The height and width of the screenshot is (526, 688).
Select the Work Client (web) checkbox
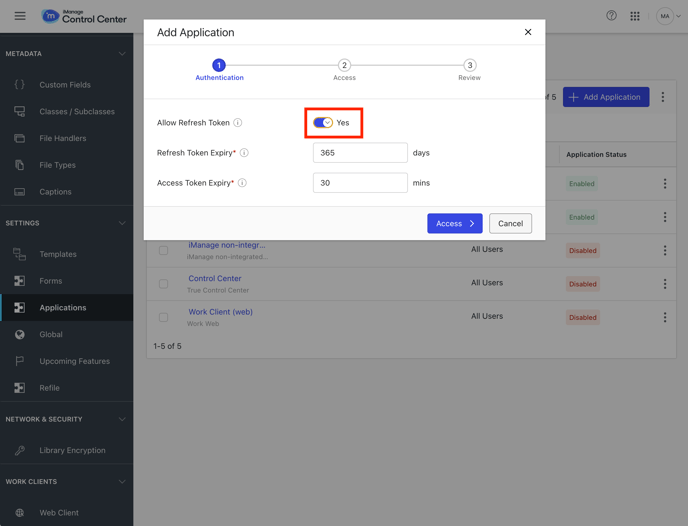pos(163,317)
